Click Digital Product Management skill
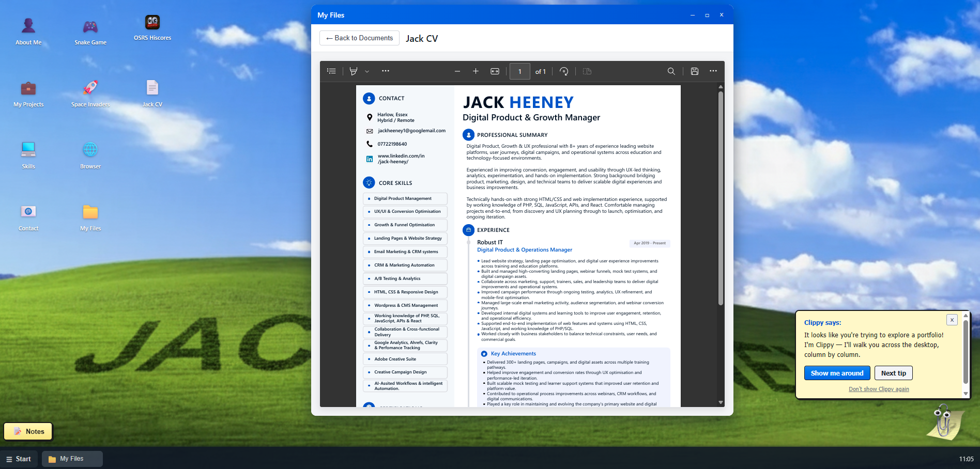 click(405, 198)
